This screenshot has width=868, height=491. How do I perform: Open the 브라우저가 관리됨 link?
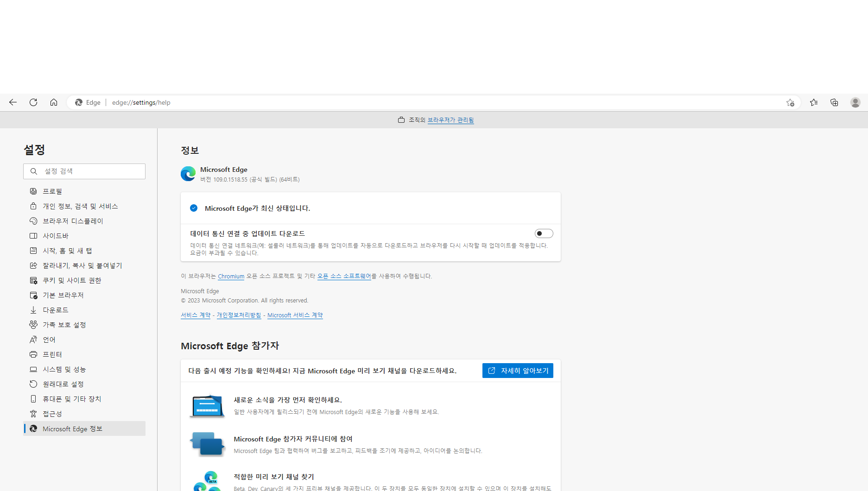point(450,120)
